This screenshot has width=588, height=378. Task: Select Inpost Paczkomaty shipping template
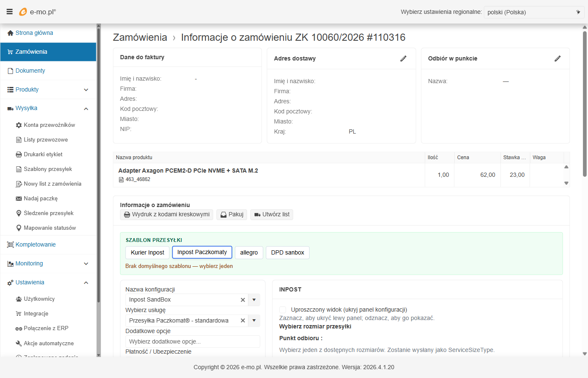(x=202, y=252)
